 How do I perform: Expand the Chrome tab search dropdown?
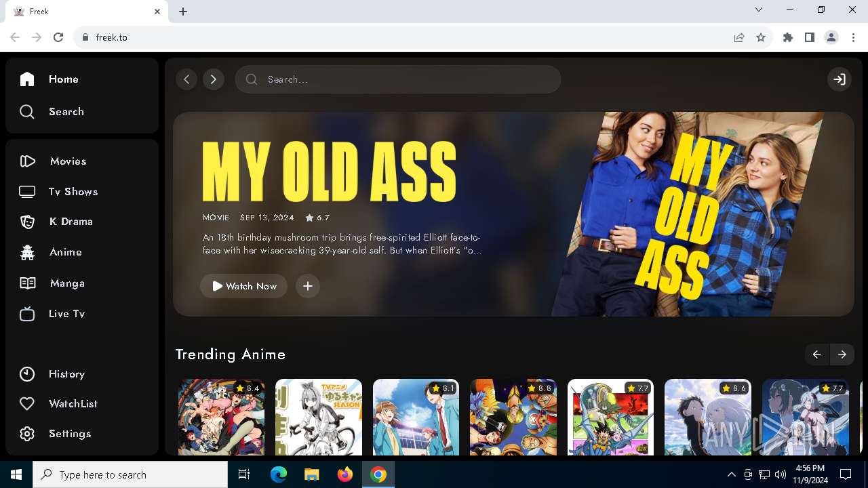tap(759, 9)
